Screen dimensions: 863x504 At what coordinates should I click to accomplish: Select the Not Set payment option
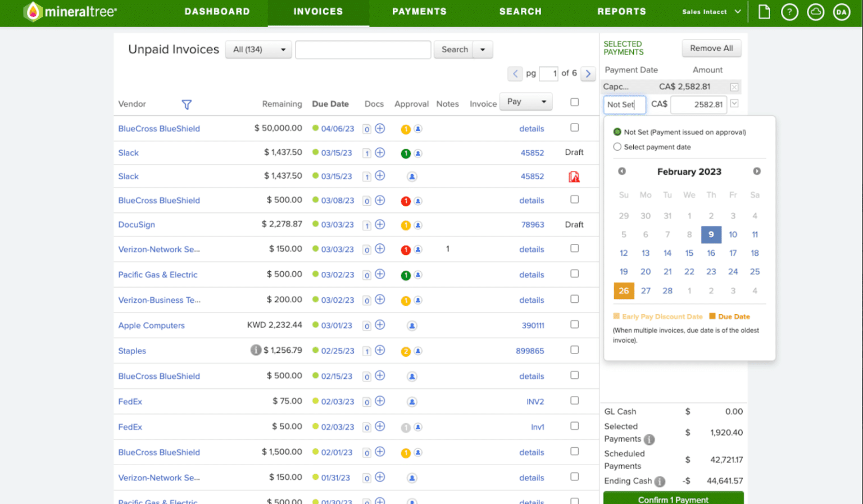[617, 132]
